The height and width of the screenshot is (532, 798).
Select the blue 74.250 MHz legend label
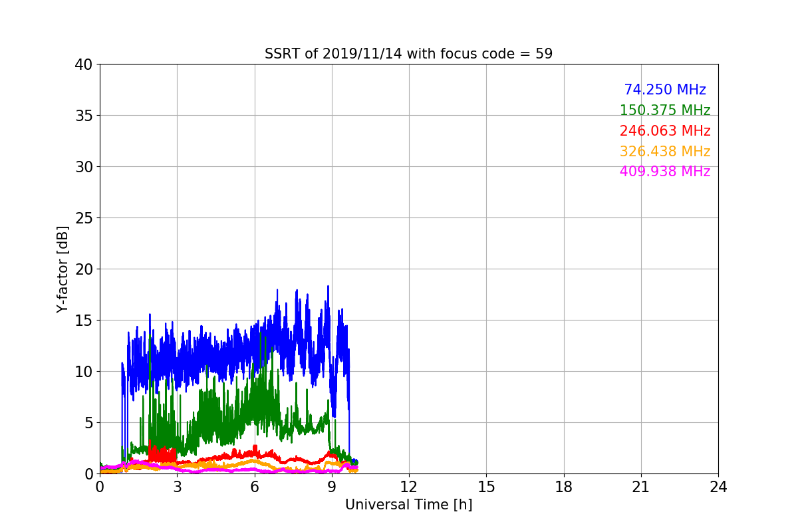coord(665,90)
